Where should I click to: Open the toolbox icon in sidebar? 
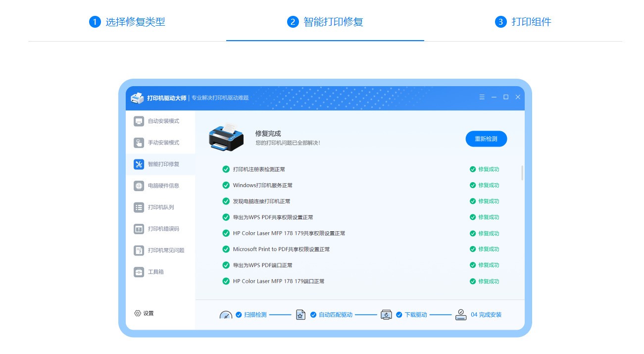139,272
